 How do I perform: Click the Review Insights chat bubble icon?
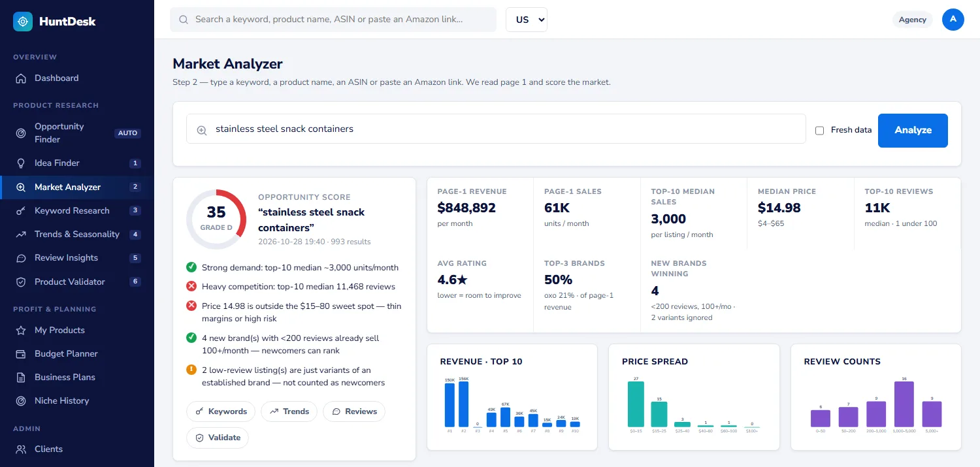tap(22, 258)
